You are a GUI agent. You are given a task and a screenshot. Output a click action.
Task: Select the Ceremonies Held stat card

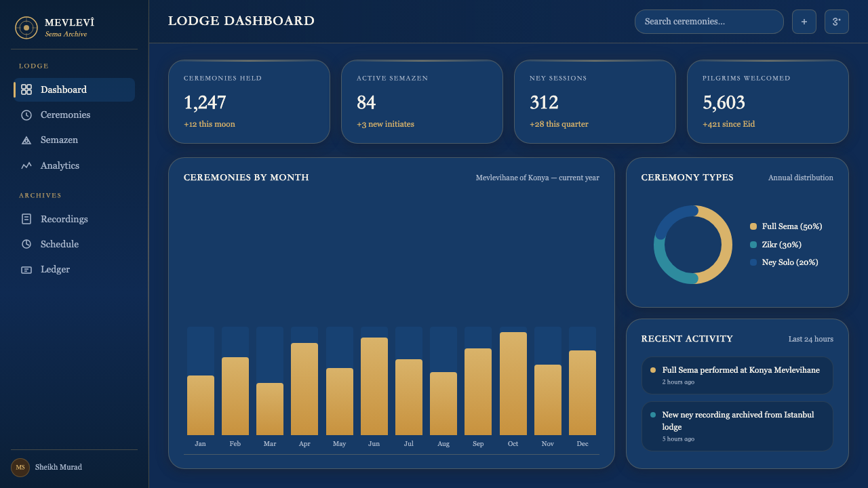coord(249,102)
